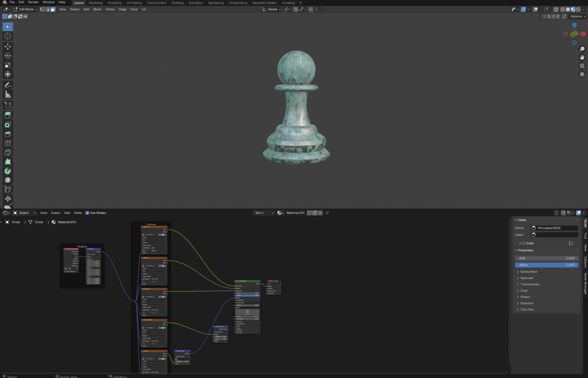Expand the Subsurface panel

pyautogui.click(x=529, y=272)
